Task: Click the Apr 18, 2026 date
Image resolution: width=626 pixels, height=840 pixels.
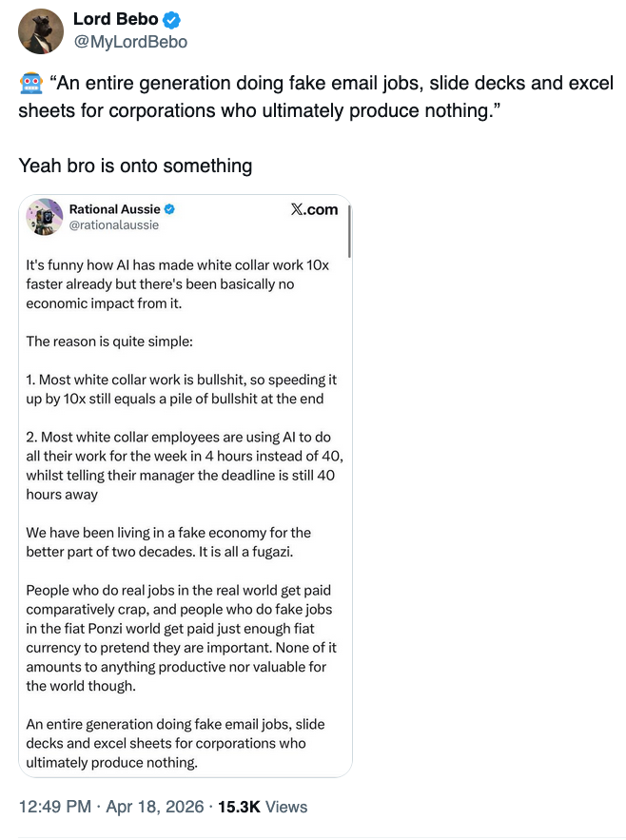Action: point(154,807)
